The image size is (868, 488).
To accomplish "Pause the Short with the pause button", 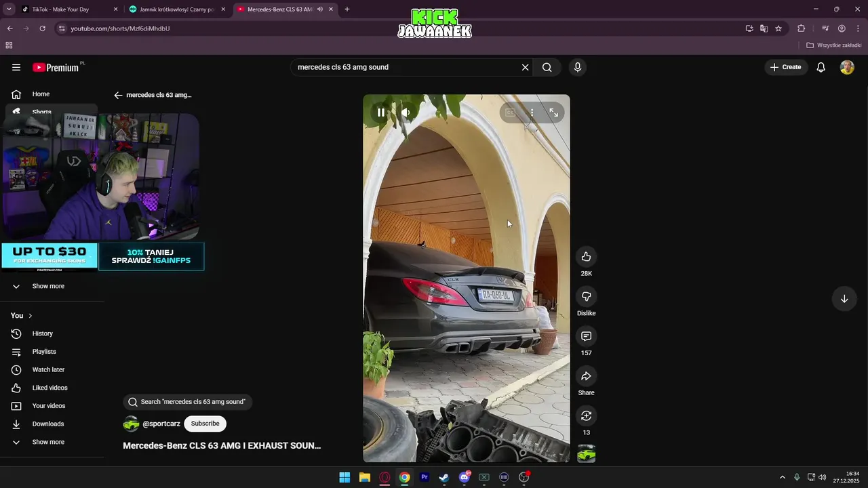I will click(381, 113).
